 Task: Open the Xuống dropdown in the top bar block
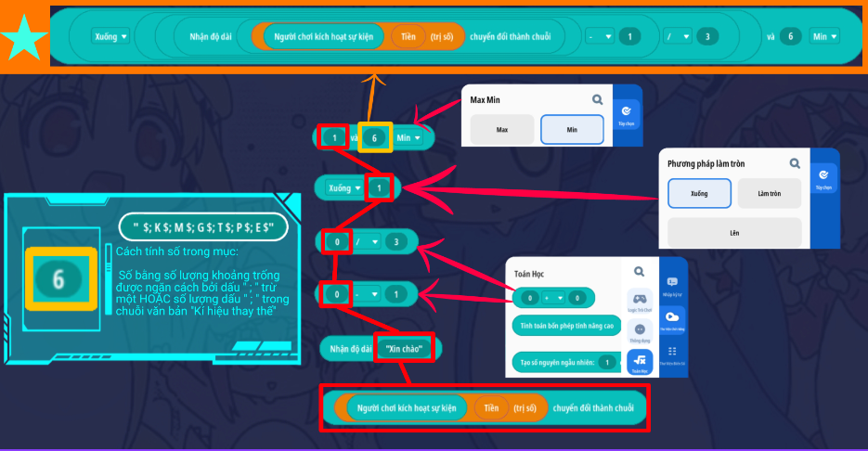click(x=111, y=36)
